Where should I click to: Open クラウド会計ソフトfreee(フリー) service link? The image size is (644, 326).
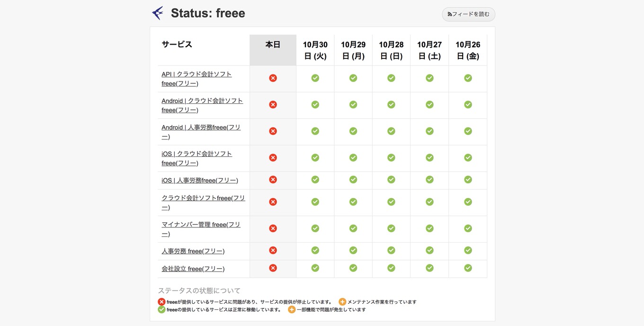click(x=203, y=203)
